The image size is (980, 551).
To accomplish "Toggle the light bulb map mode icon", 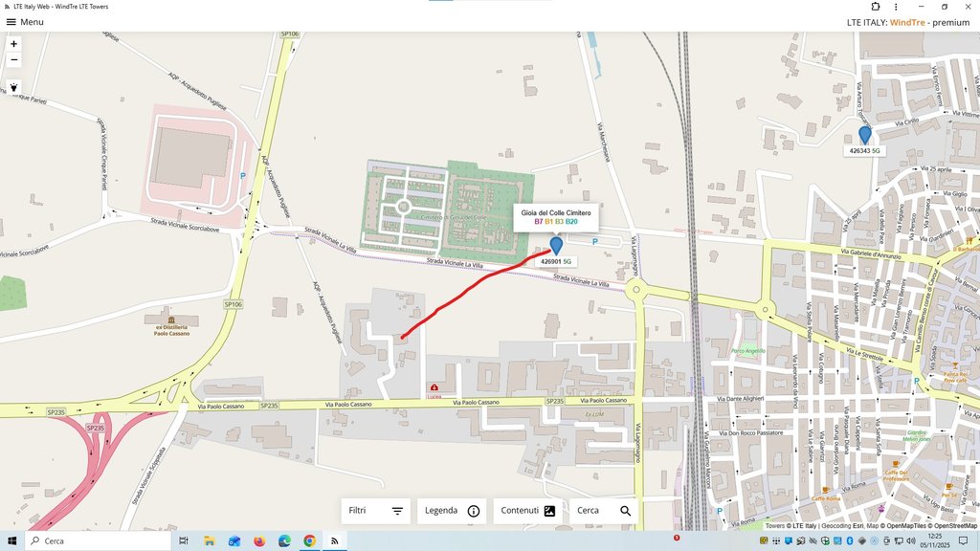I will [x=13, y=87].
